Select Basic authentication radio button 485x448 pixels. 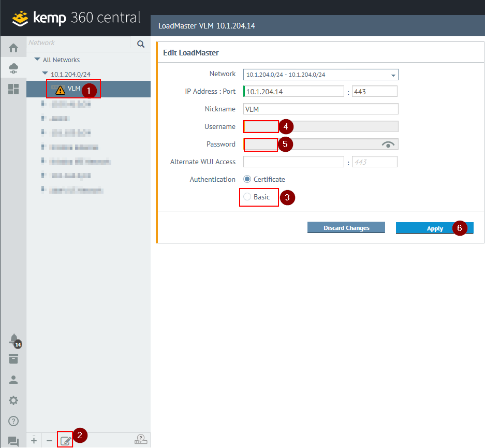click(247, 197)
